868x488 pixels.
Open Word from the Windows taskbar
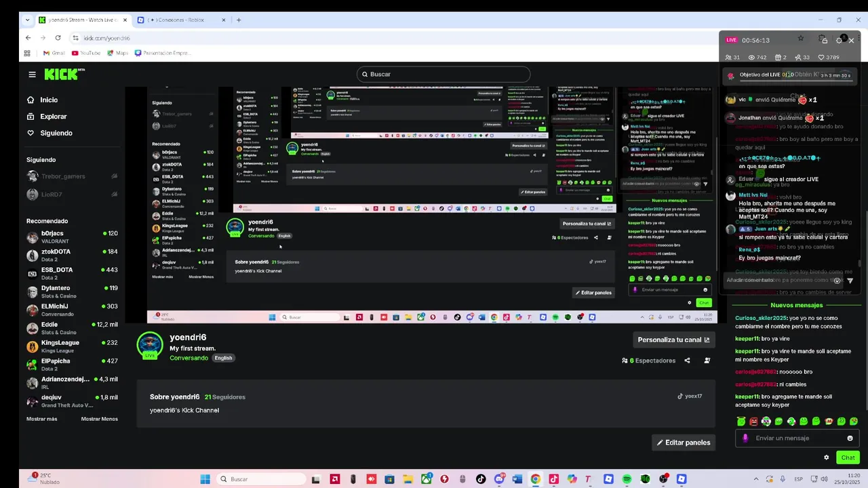517,479
